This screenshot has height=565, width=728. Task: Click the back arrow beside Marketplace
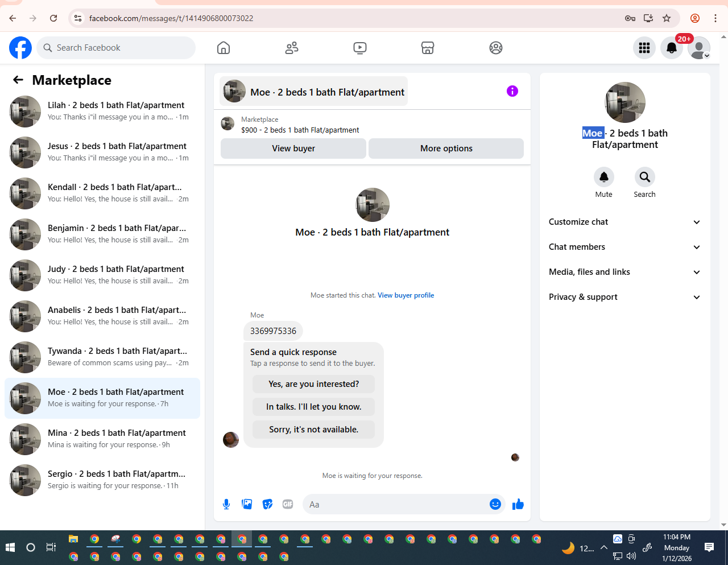pos(18,80)
